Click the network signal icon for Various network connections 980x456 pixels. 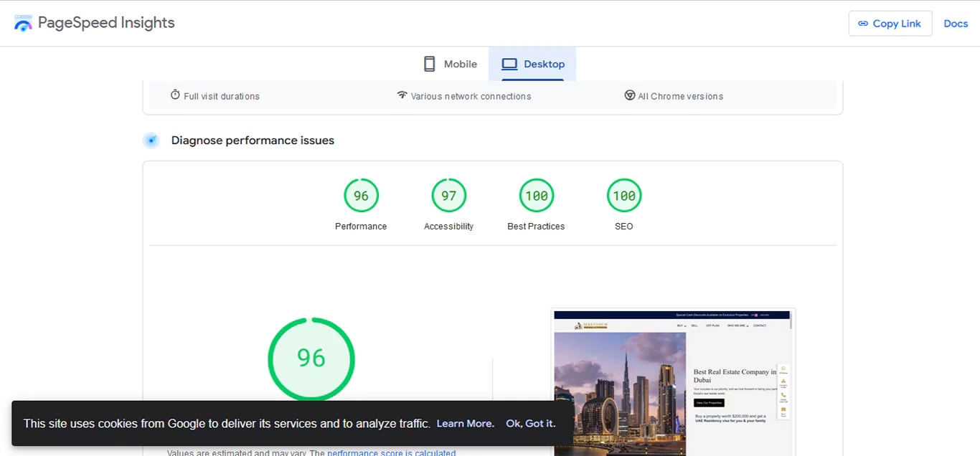[402, 95]
